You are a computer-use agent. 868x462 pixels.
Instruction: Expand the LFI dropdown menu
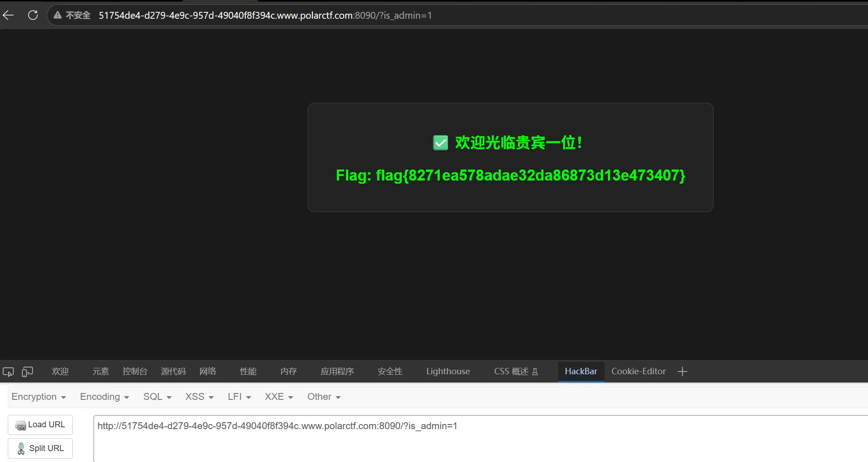pos(240,397)
